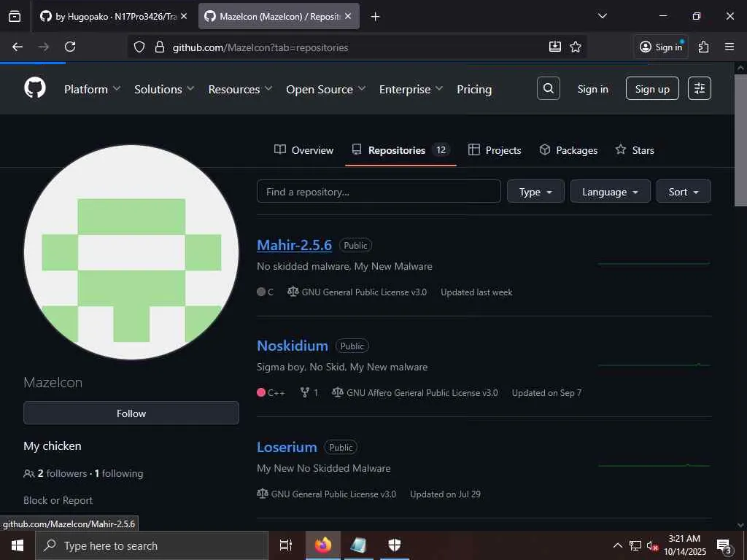Show hidden tray icons chevron
Viewport: 747px width, 560px height.
(617, 545)
